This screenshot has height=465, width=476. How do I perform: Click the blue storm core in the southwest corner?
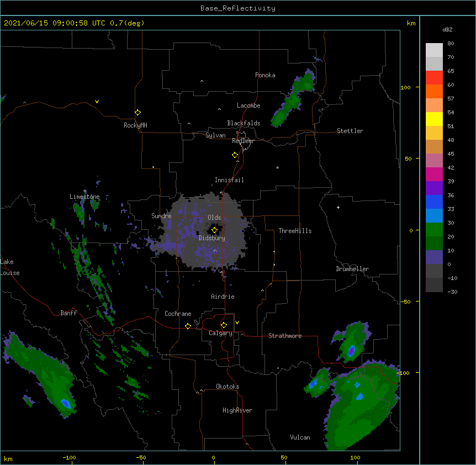coord(66,403)
